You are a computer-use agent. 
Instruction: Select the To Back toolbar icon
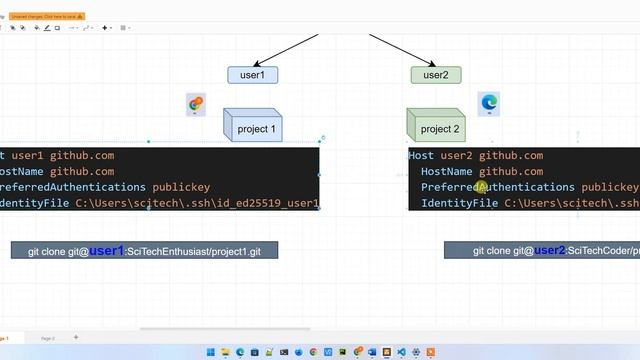coord(23,28)
